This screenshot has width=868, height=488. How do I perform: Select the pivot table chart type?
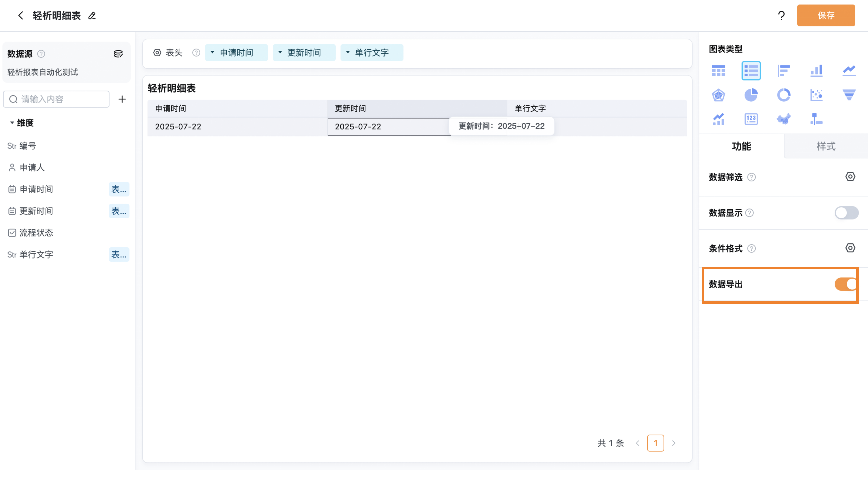pyautogui.click(x=718, y=71)
